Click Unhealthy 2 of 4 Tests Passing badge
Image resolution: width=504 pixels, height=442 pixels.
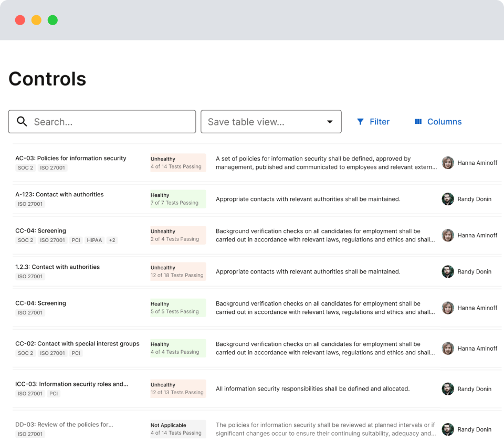[x=178, y=235]
